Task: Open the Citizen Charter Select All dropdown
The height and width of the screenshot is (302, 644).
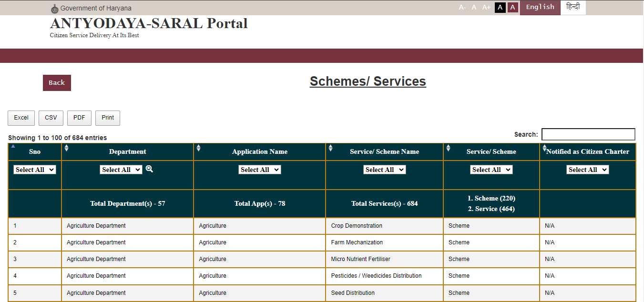Action: [588, 170]
